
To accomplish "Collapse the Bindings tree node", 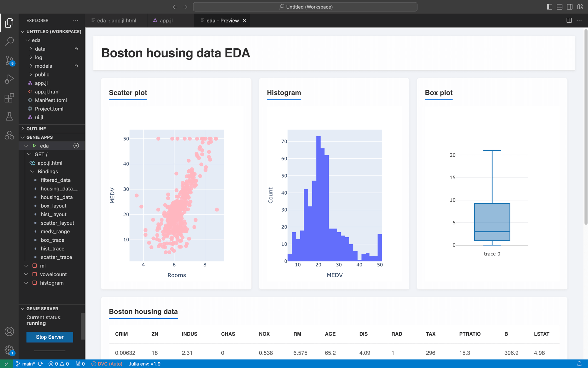I will click(32, 171).
